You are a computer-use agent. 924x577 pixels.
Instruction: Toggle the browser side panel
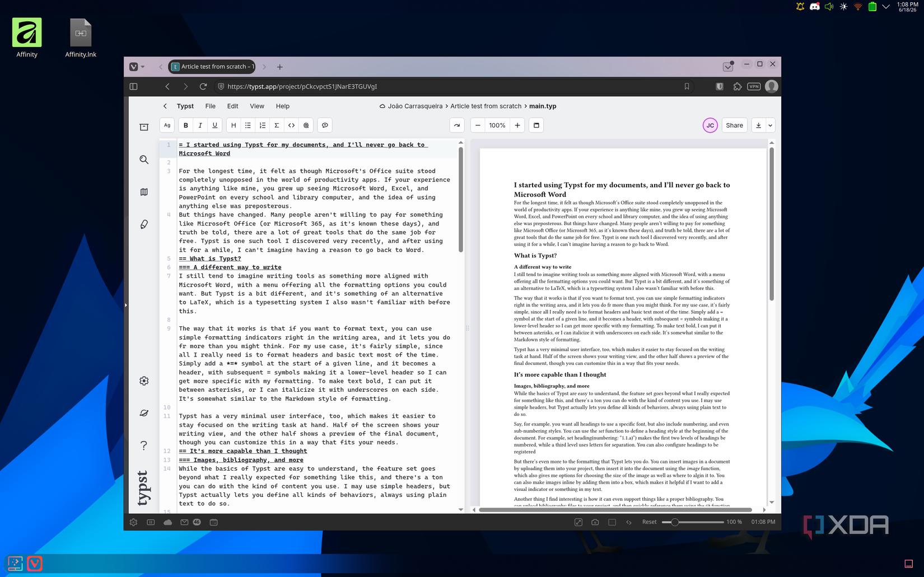coord(133,86)
